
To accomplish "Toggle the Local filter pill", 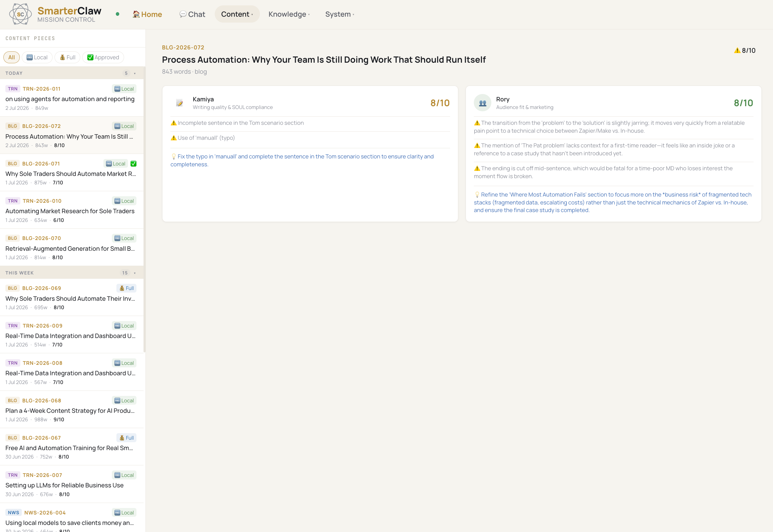I will [37, 57].
